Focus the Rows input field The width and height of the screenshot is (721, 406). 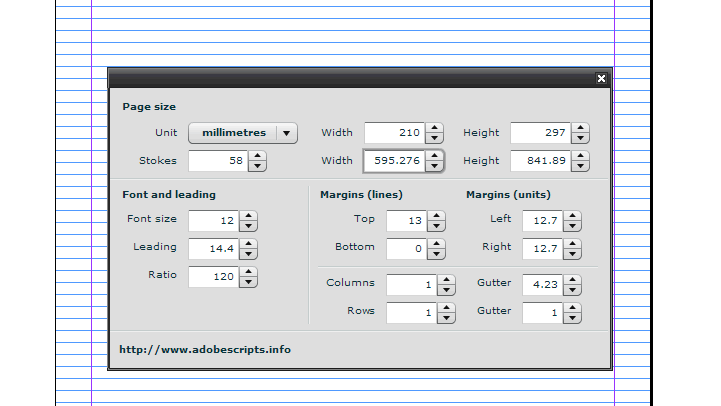pos(412,313)
